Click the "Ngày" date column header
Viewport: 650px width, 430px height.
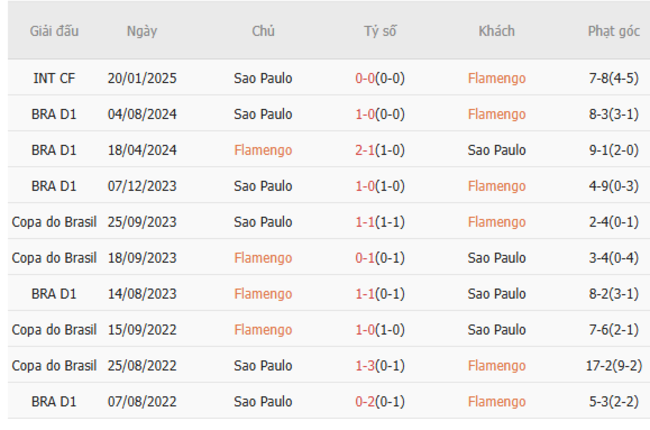142,31
